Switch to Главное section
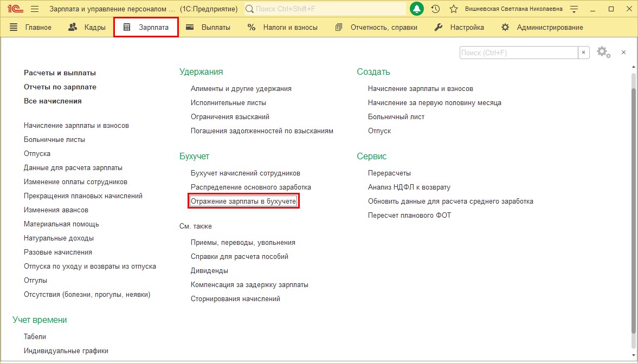Screen dimensions: 638x364 tap(38, 27)
